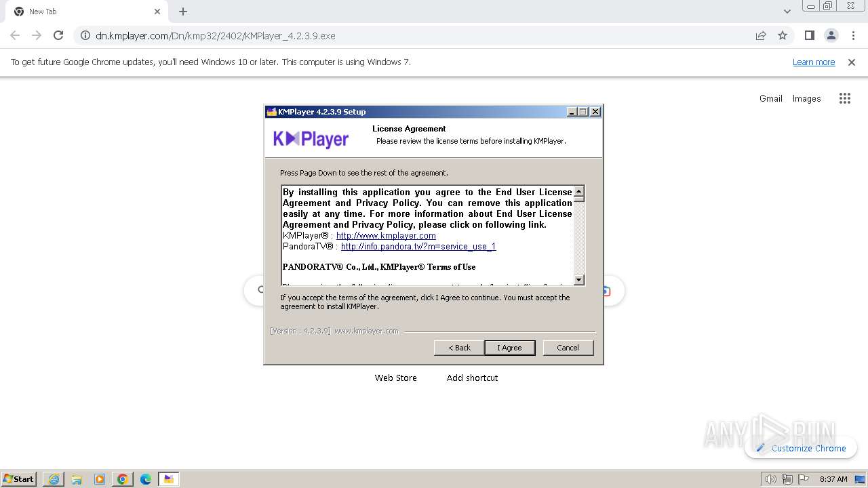The width and height of the screenshot is (868, 488).
Task: Click the KMPlayer logo in installer header
Action: tap(311, 139)
